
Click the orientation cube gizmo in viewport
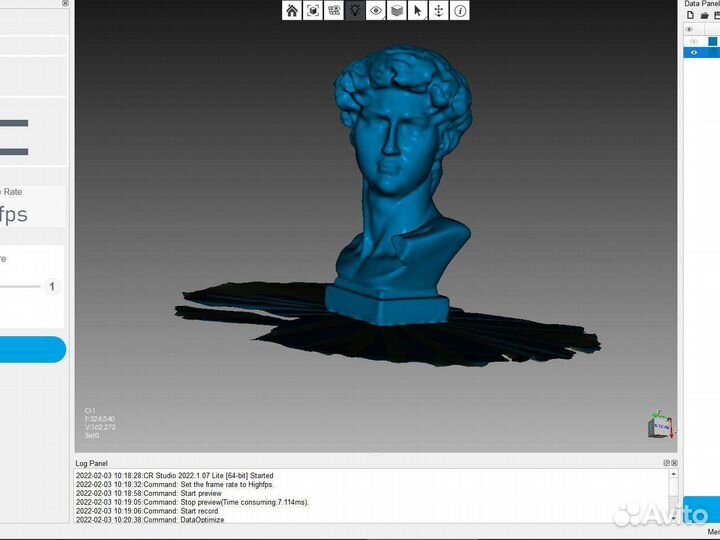tap(660, 425)
